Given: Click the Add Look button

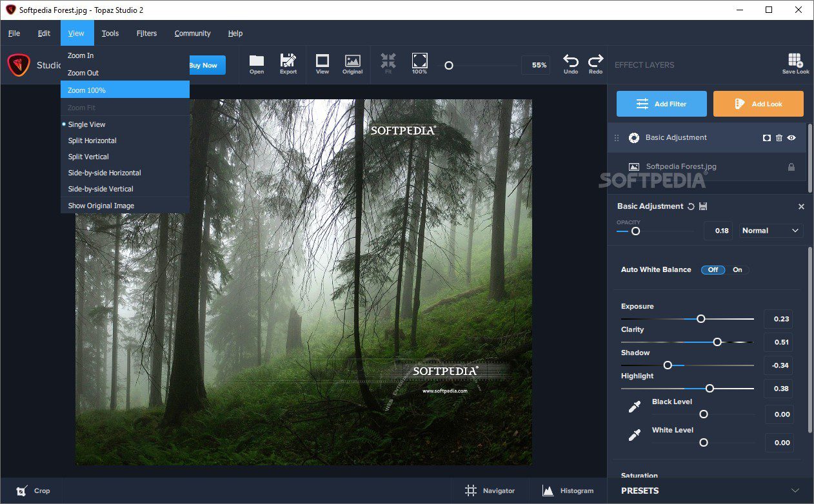Looking at the screenshot, I should 759,104.
